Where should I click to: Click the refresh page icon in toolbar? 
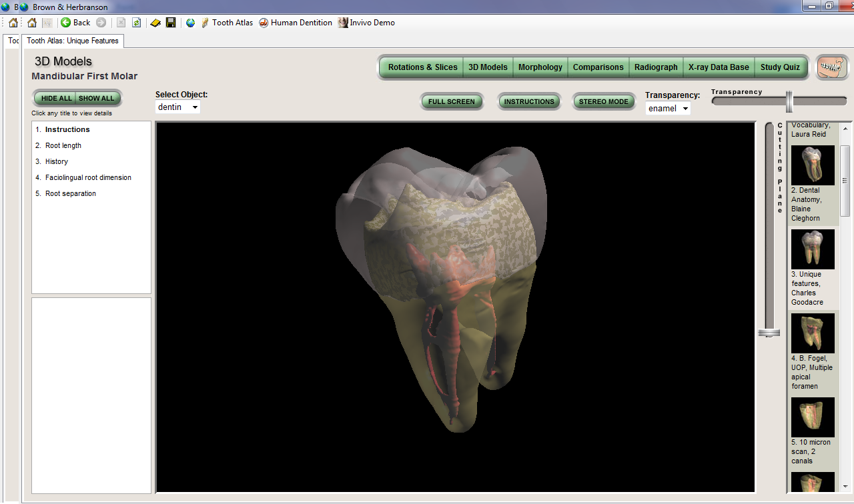click(x=136, y=23)
